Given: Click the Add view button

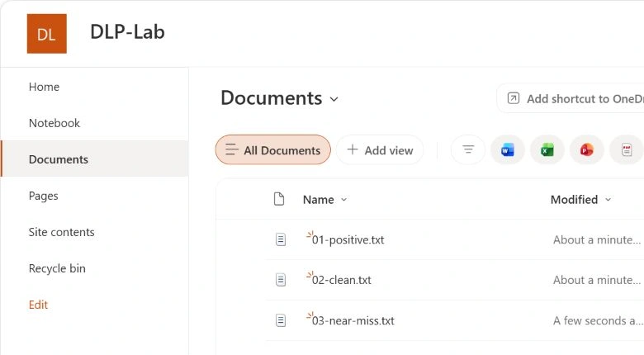Looking at the screenshot, I should (x=380, y=150).
